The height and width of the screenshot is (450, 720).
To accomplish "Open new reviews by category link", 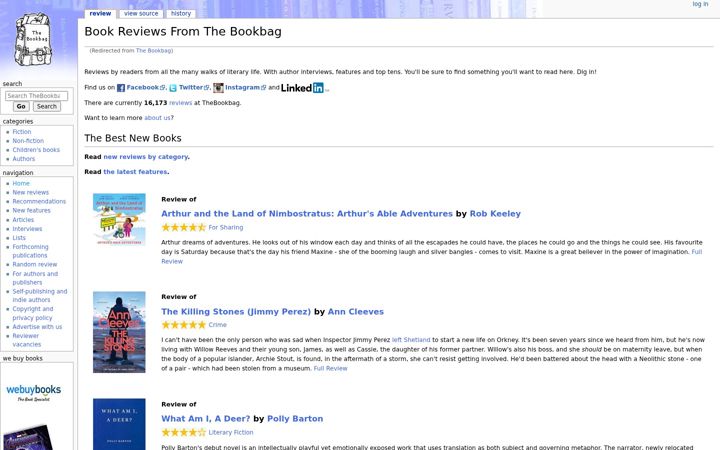I will 146,157.
